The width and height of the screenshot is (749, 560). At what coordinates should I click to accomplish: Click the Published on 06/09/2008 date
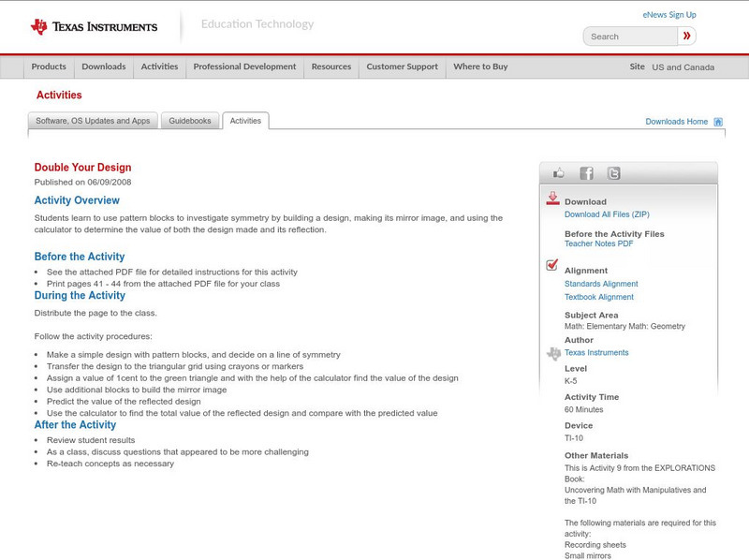pos(82,182)
